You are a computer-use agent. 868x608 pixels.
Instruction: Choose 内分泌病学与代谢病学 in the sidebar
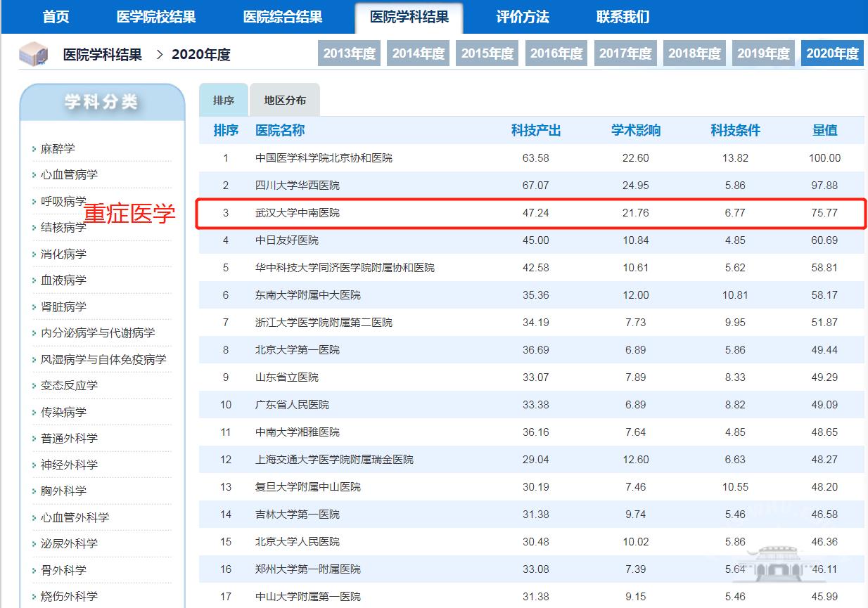click(x=98, y=332)
